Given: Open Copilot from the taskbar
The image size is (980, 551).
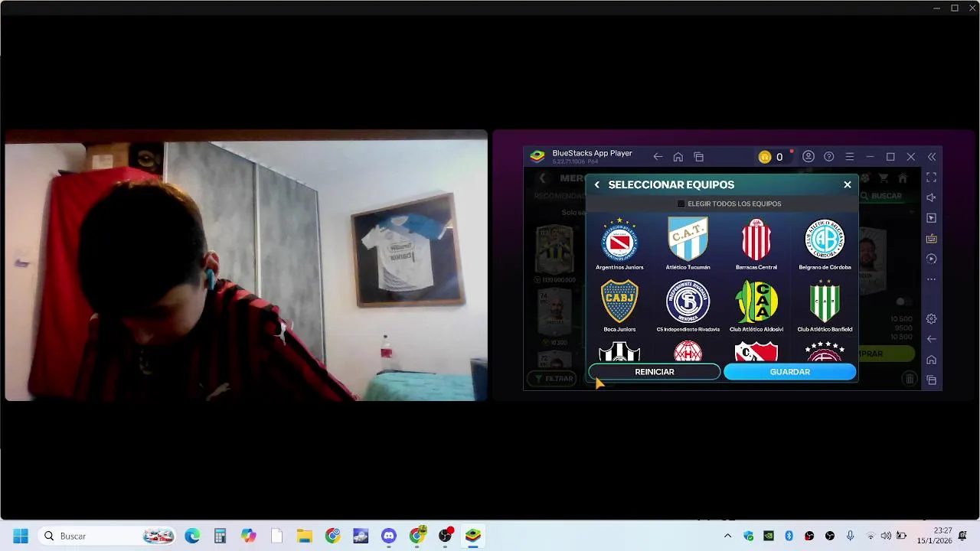Looking at the screenshot, I should click(248, 536).
